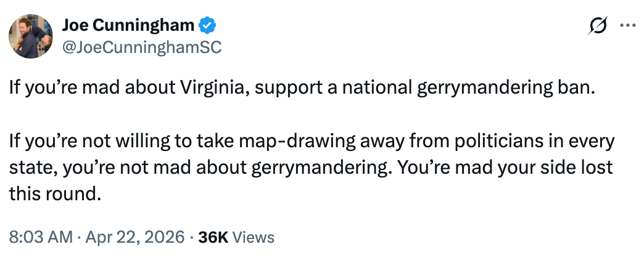Image resolution: width=644 pixels, height=260 pixels.
Task: Click the Grok slashed-circle icon
Action: click(598, 26)
